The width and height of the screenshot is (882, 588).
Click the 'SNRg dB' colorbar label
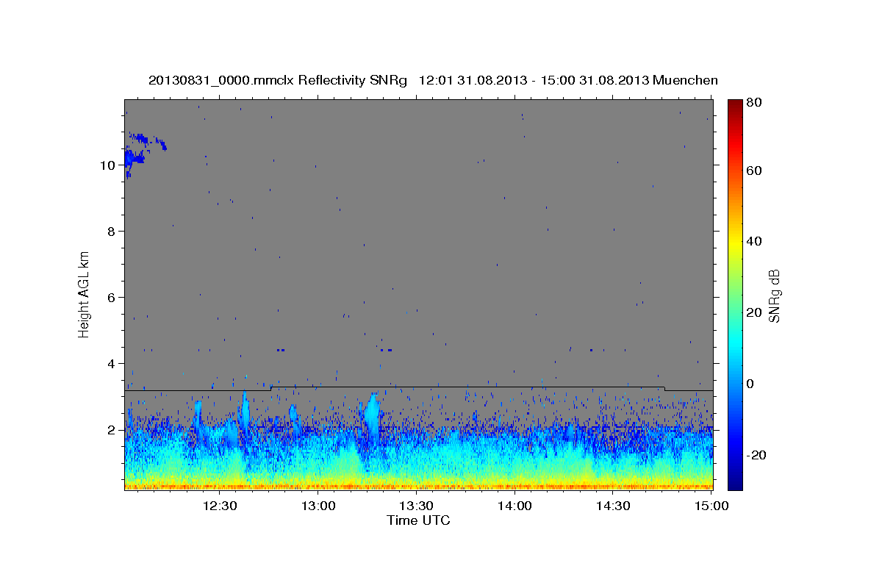[x=773, y=295]
